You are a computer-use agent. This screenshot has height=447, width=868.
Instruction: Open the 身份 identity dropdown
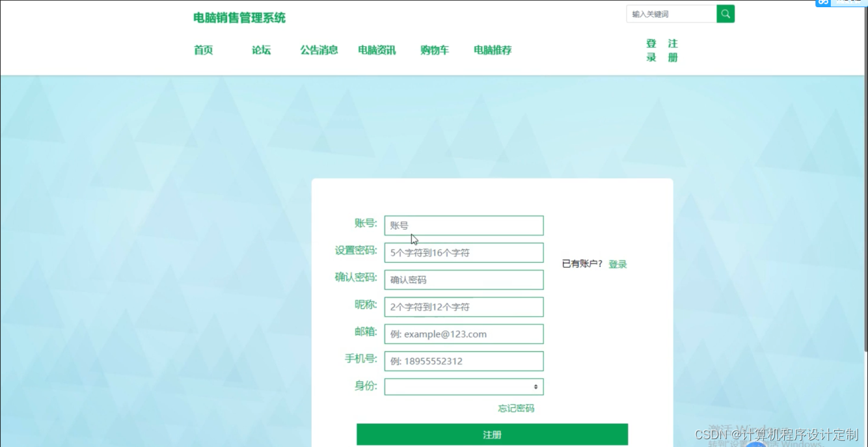(463, 386)
